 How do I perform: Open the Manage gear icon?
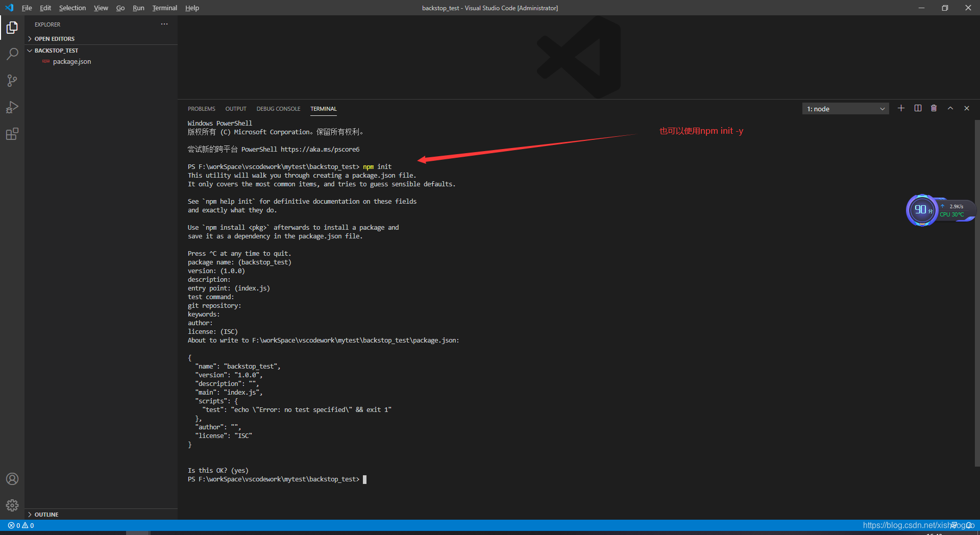coord(12,505)
